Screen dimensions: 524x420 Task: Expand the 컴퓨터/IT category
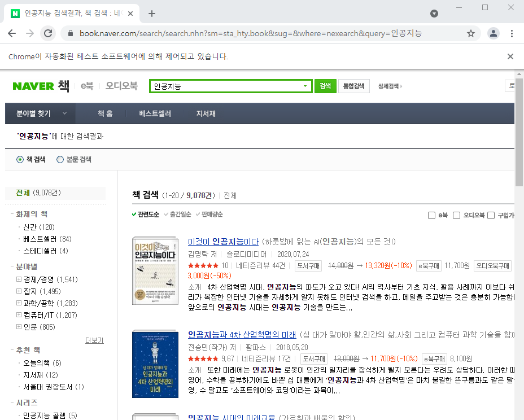pos(19,315)
